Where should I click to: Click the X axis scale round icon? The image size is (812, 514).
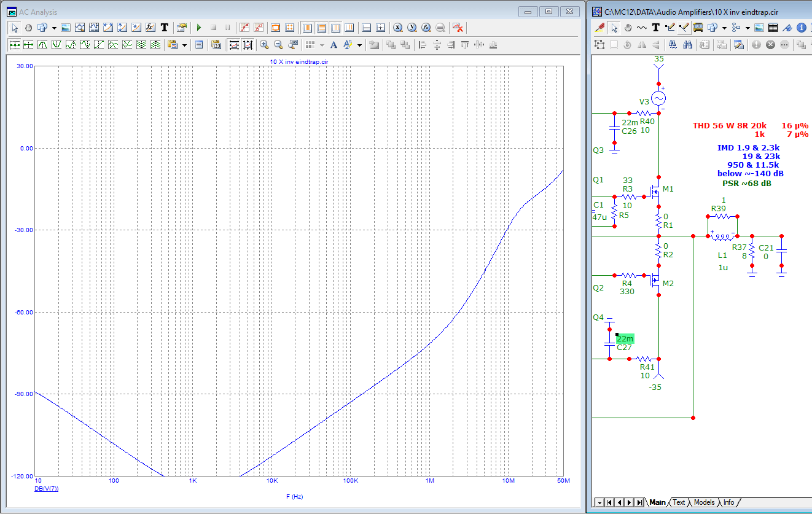398,28
